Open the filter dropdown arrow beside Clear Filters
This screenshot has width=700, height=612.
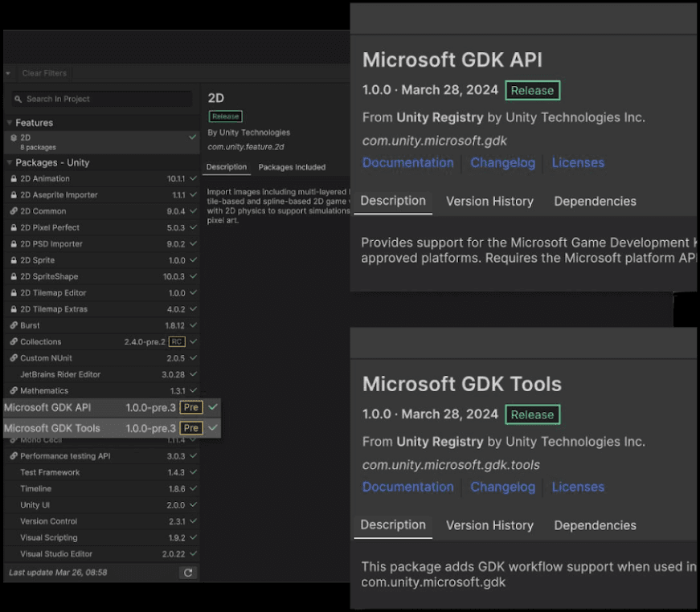tap(8, 73)
